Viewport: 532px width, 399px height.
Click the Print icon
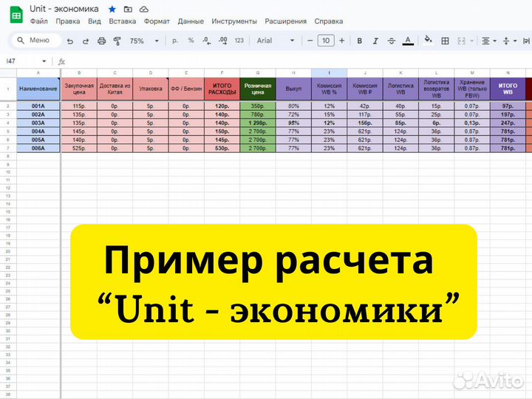(x=101, y=41)
